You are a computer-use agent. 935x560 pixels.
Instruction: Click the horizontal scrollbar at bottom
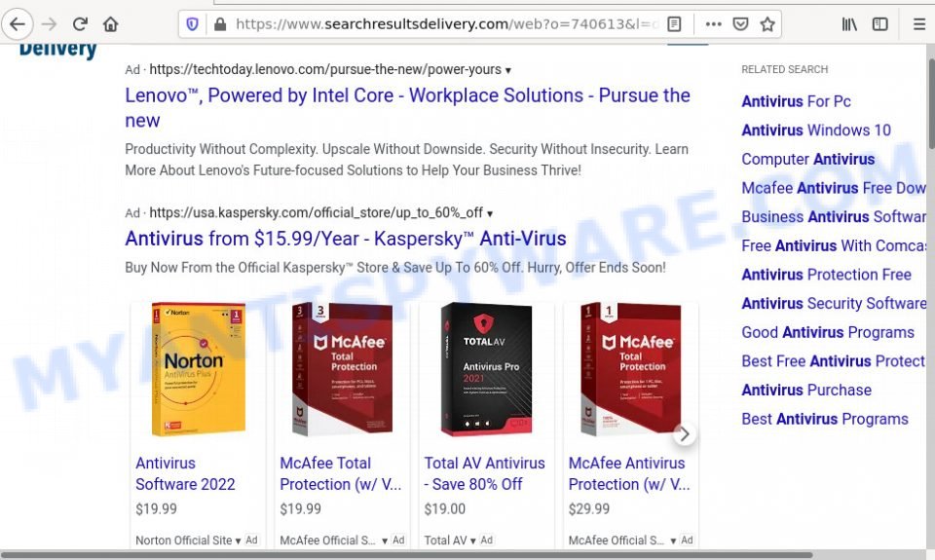point(407,554)
